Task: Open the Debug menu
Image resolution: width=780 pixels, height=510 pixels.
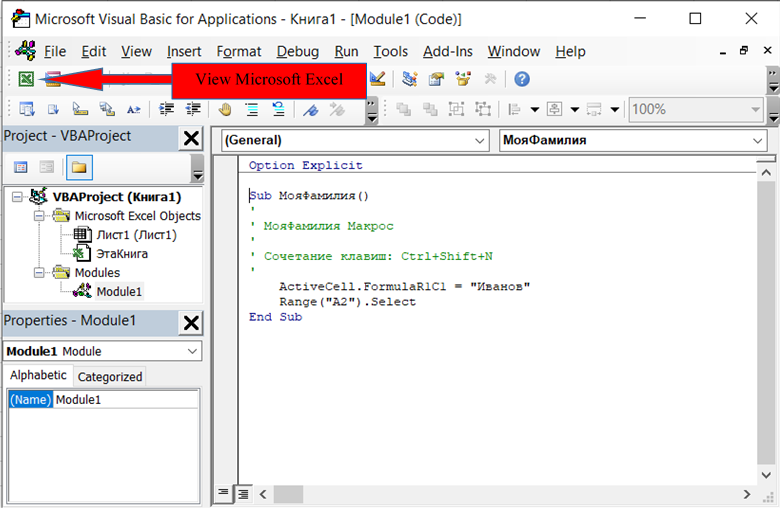Action: pos(298,51)
